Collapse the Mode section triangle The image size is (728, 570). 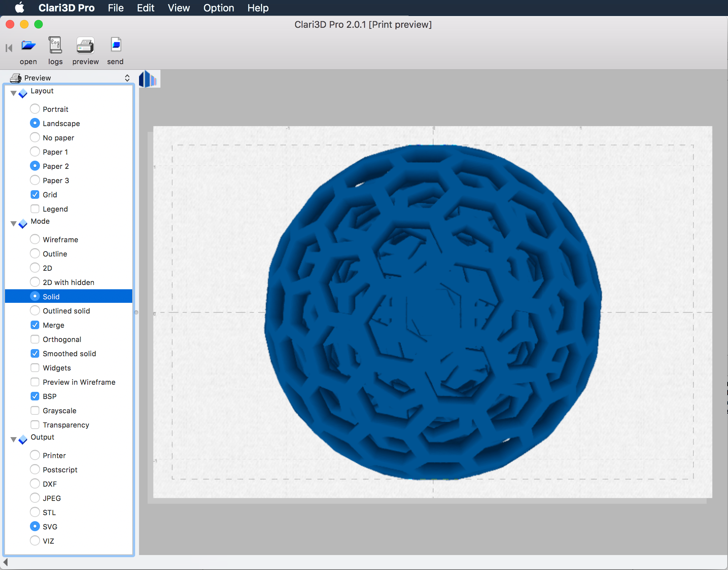[x=13, y=224]
